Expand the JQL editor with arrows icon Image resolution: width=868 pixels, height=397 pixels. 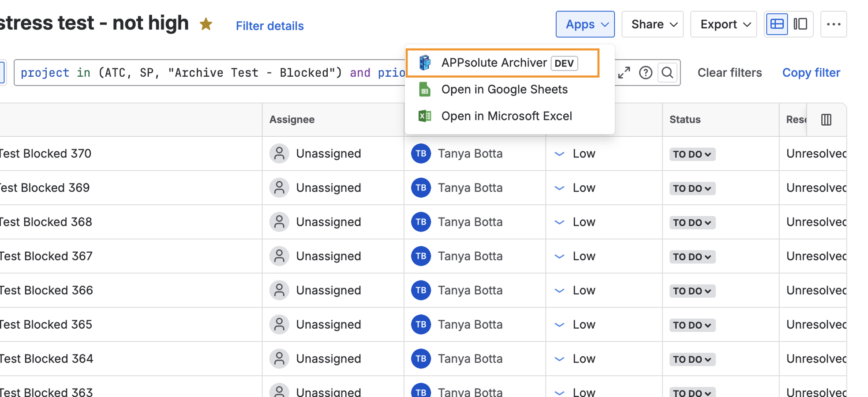point(624,72)
